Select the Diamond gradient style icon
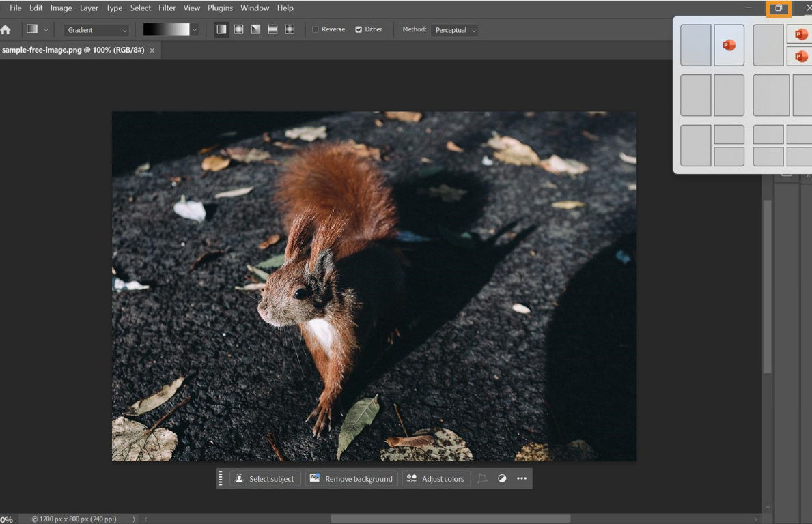This screenshot has height=524, width=812. 289,29
